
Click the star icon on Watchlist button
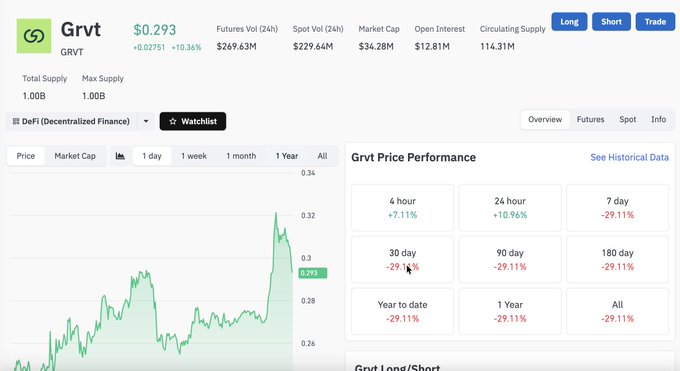coord(173,121)
